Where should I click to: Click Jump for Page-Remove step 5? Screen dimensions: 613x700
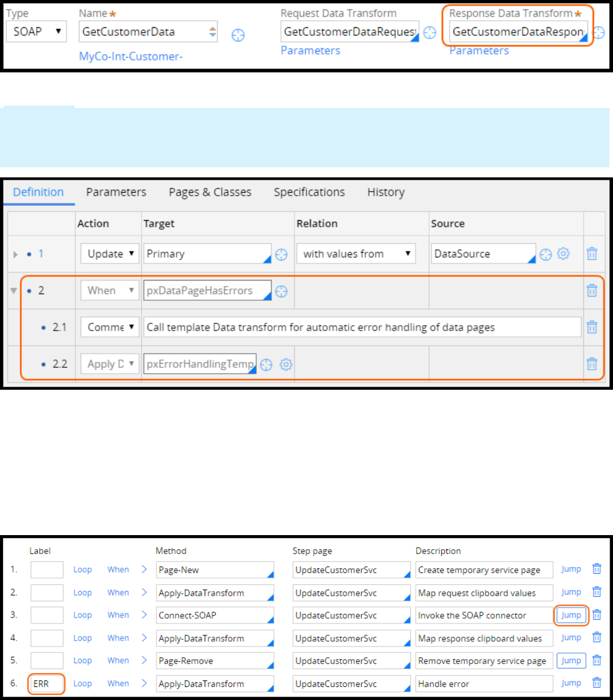tap(571, 661)
